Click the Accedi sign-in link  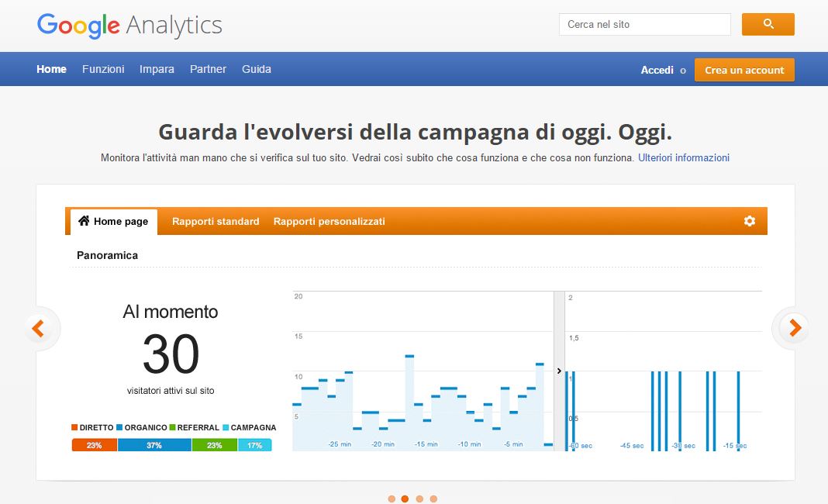[x=657, y=70]
